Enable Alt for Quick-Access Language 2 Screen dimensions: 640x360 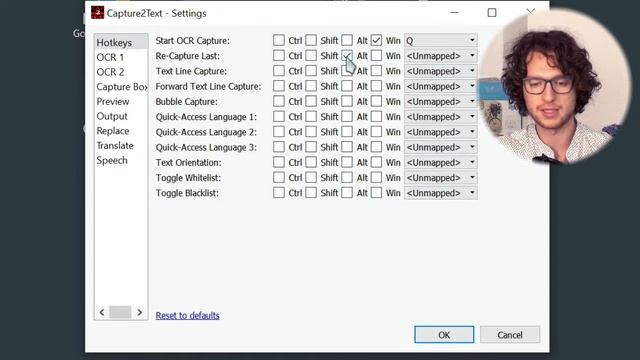point(347,132)
